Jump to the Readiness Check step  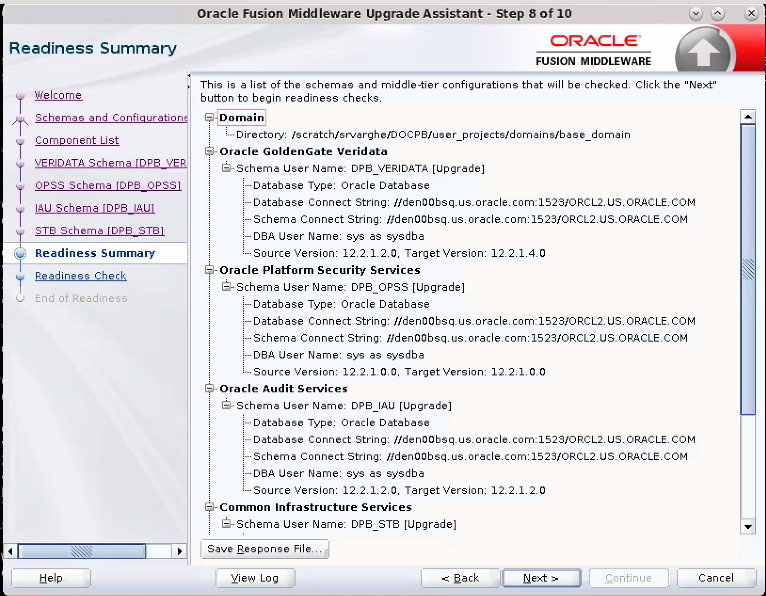tap(81, 276)
